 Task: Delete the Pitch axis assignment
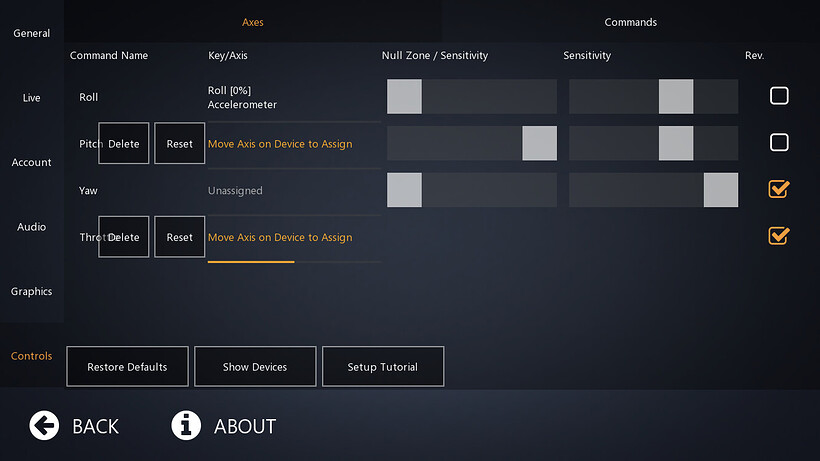pyautogui.click(x=123, y=143)
